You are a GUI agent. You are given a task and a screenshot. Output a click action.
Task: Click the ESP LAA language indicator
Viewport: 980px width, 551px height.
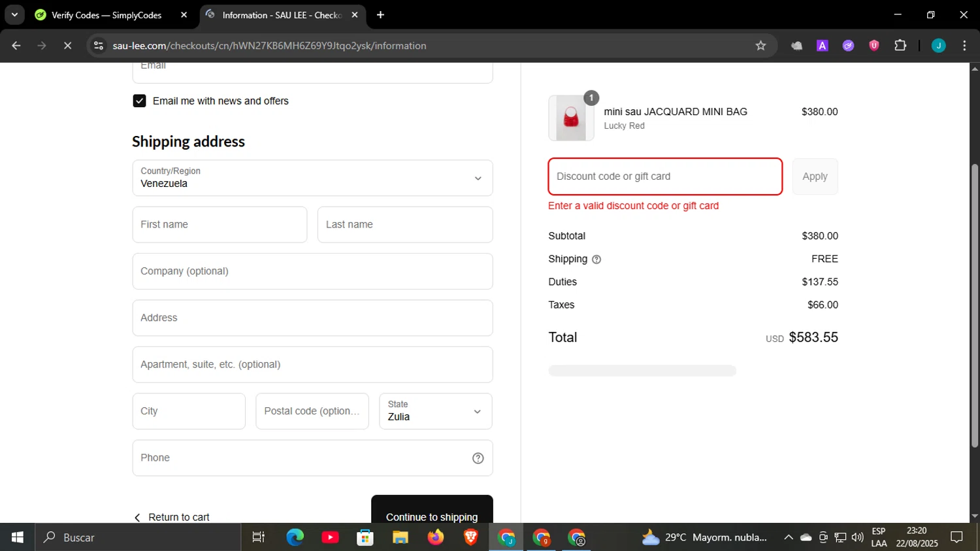879,537
